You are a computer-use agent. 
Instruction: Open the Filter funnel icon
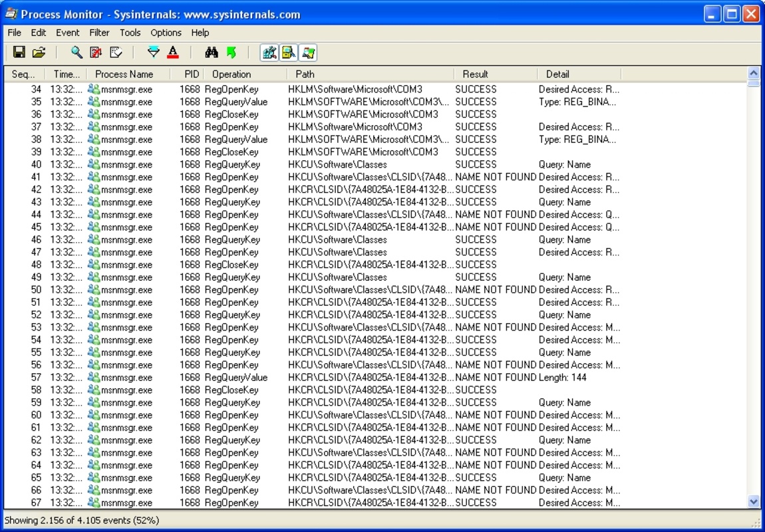coord(154,53)
